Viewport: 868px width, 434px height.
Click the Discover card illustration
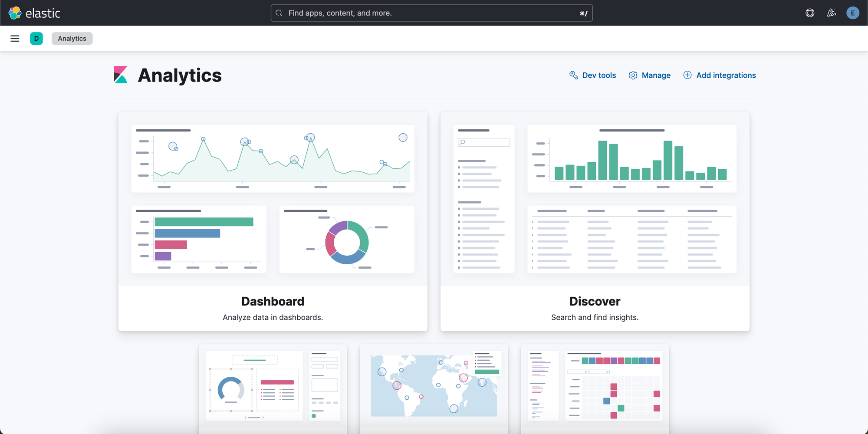point(595,199)
